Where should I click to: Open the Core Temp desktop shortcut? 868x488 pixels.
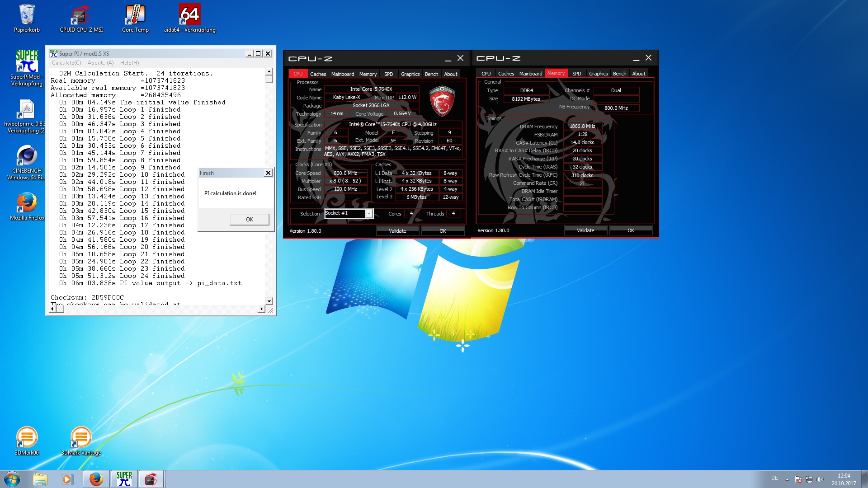coord(135,19)
